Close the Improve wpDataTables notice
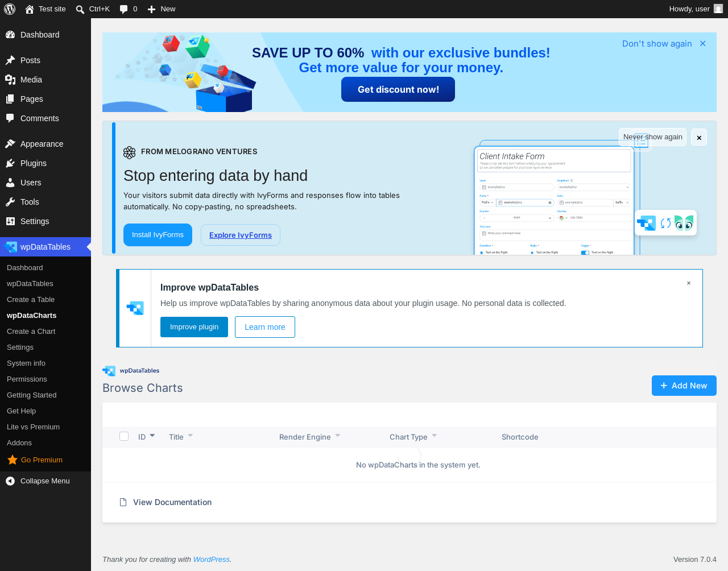 coord(689,283)
